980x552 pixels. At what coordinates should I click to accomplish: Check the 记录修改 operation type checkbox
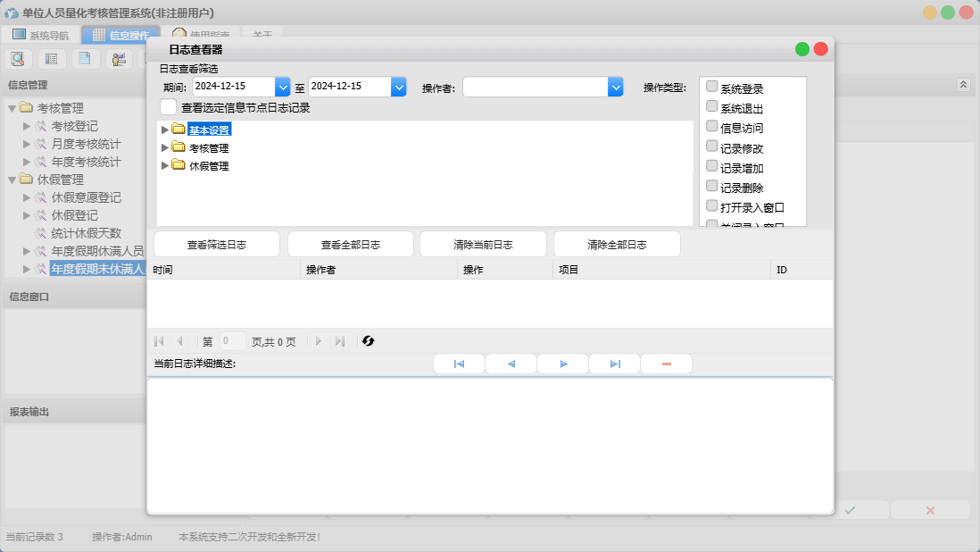(712, 146)
